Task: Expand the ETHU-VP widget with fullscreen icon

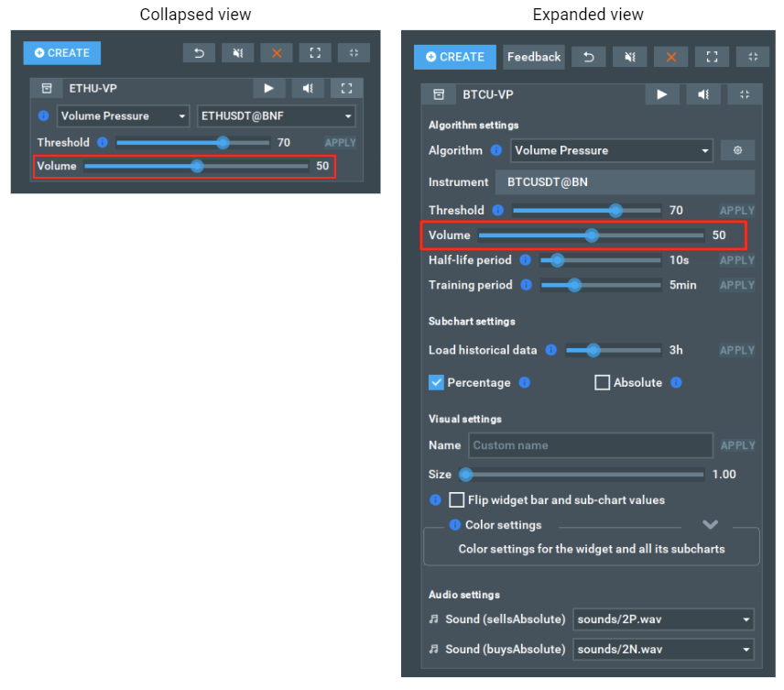Action: pos(346,89)
